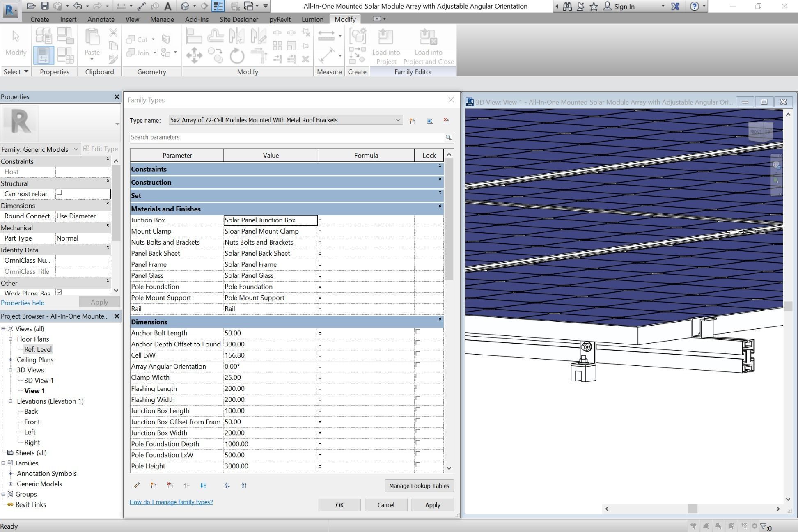Enable the Can host rebar checkbox

coord(59,193)
